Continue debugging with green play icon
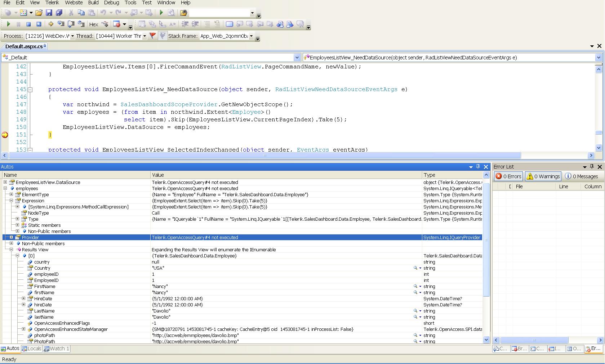This screenshot has height=364, width=605. click(8, 24)
